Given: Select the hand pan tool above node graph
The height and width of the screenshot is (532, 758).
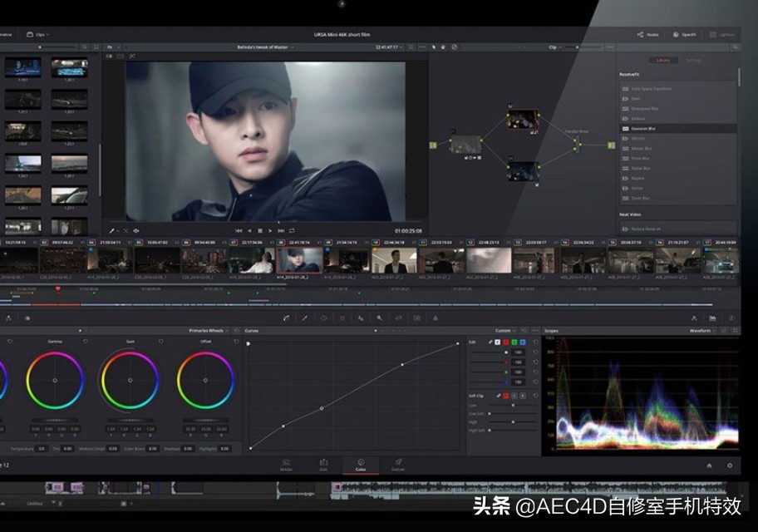Looking at the screenshot, I should 444,47.
